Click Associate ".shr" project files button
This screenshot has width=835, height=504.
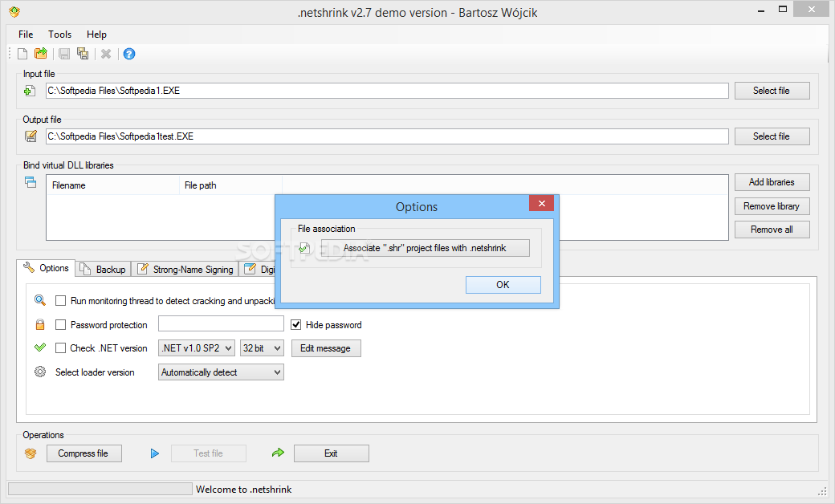coord(425,248)
